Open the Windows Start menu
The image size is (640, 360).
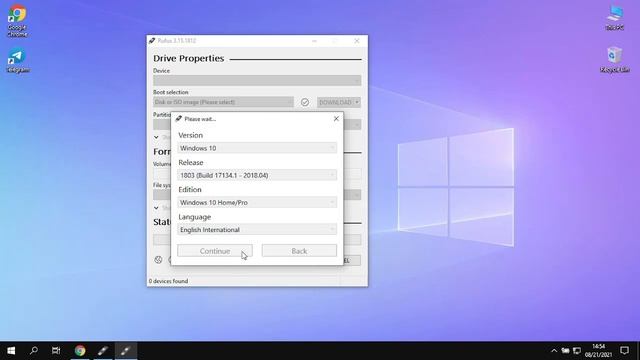(x=11, y=351)
